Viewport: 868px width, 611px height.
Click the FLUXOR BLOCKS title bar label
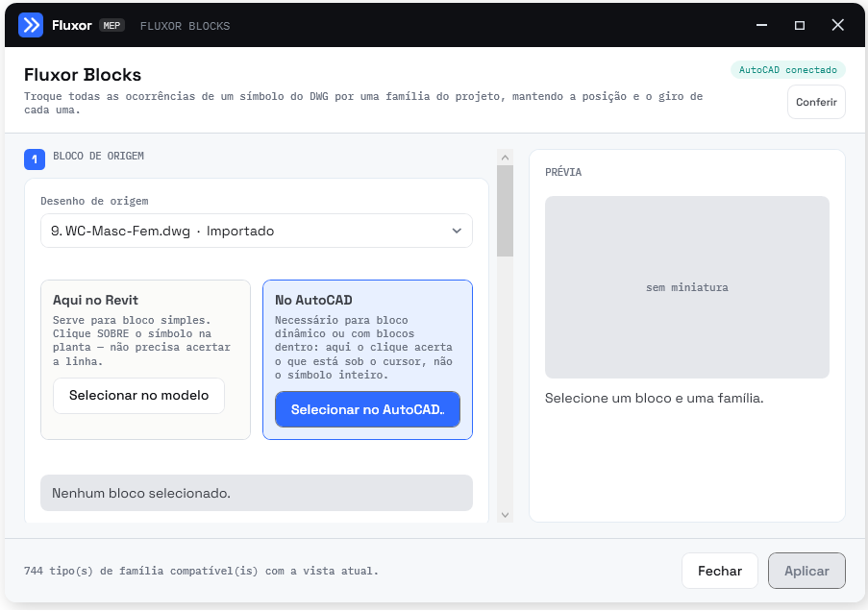pos(185,26)
